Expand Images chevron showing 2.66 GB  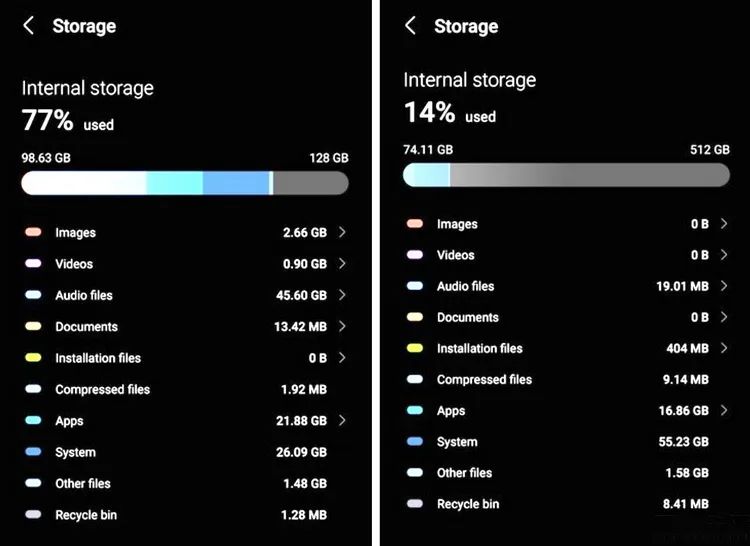342,233
